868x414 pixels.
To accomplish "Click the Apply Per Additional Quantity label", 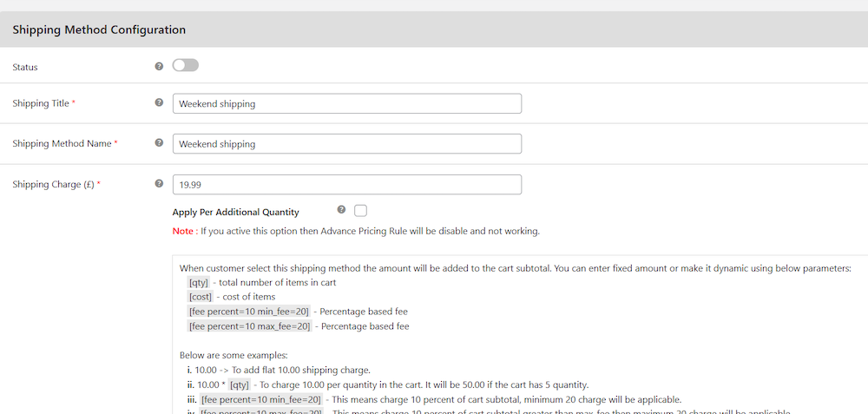I will tap(235, 212).
